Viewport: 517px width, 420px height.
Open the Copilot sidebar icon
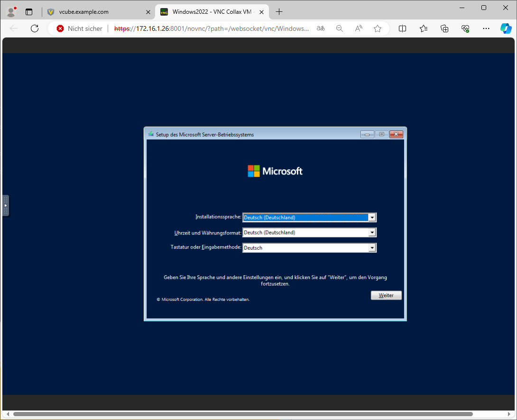tap(506, 28)
